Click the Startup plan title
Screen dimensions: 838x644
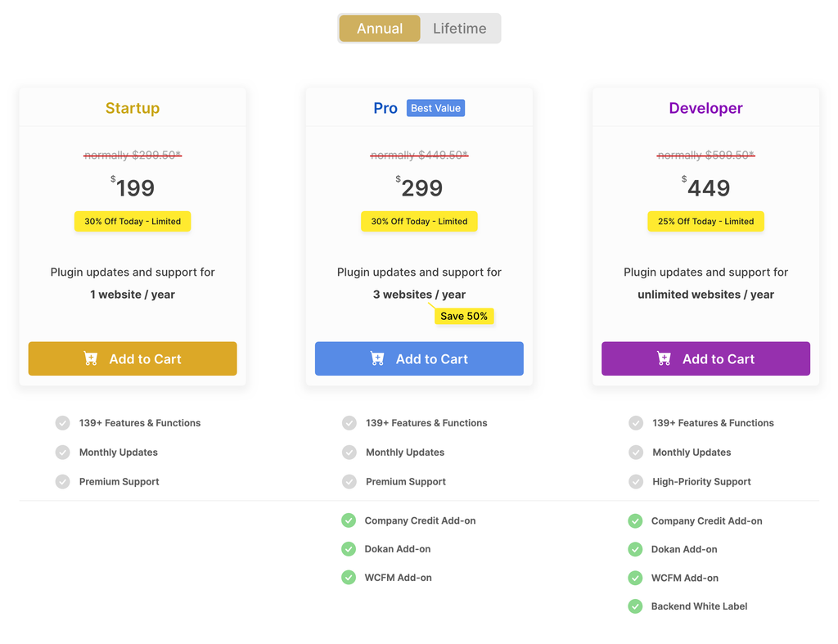[x=133, y=108]
